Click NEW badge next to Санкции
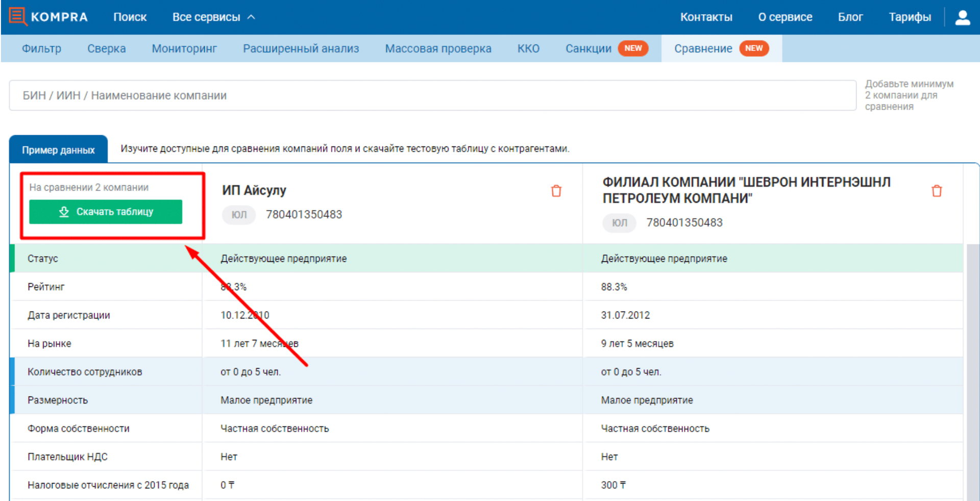 (633, 48)
